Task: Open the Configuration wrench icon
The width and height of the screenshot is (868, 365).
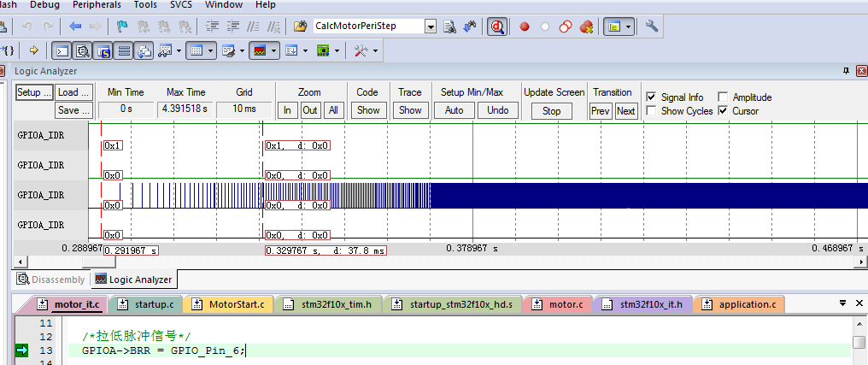Action: point(652,26)
